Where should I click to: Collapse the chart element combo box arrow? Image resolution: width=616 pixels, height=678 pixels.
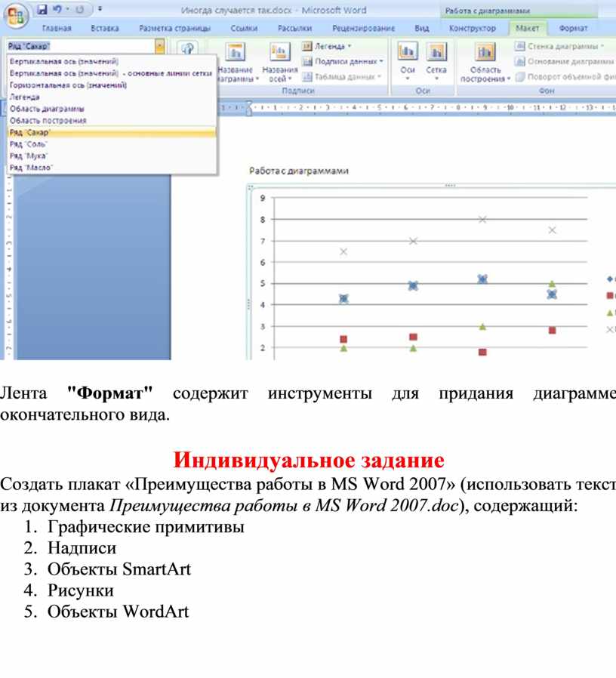(x=159, y=46)
